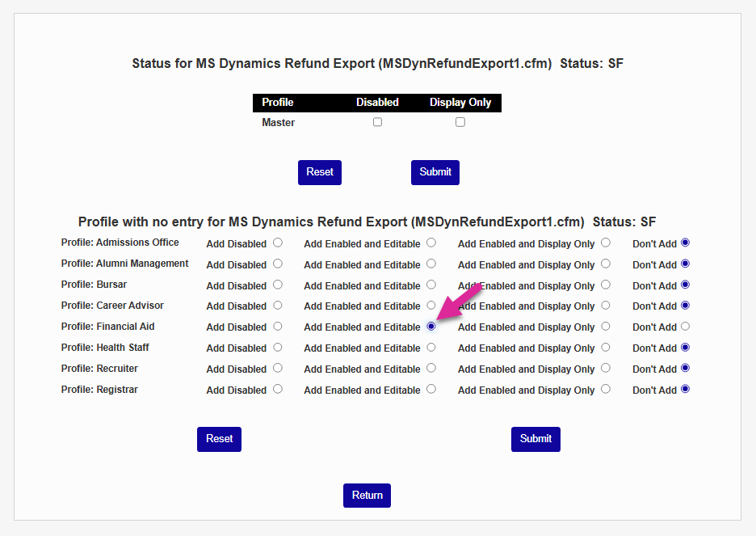
Task: Set Financial Aid to Don't Add
Action: tap(686, 327)
